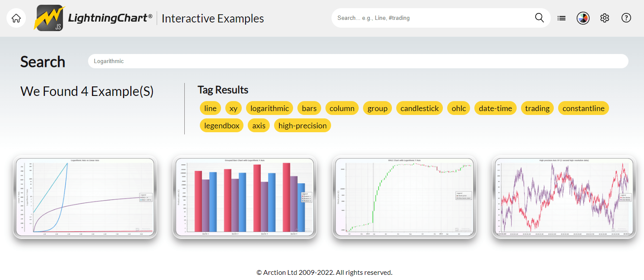Toggle the 'candlestick' tag filter
Viewport: 644px width, 280px height.
tap(419, 108)
